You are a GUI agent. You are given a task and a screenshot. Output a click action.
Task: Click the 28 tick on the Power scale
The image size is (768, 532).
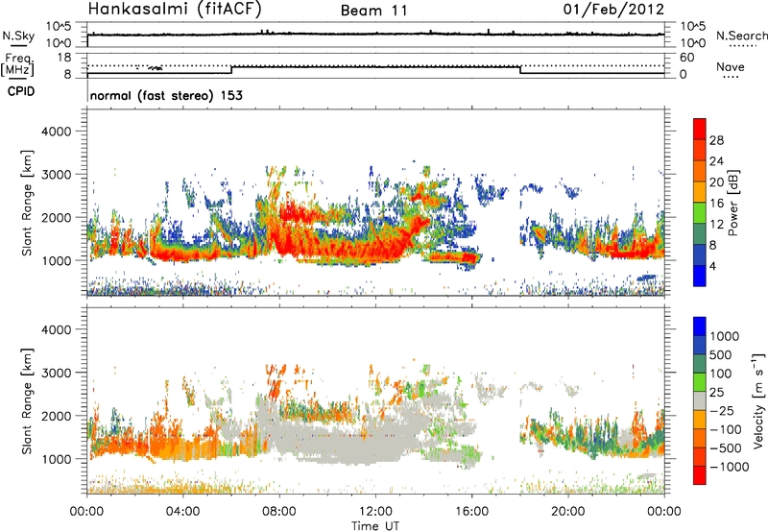716,140
